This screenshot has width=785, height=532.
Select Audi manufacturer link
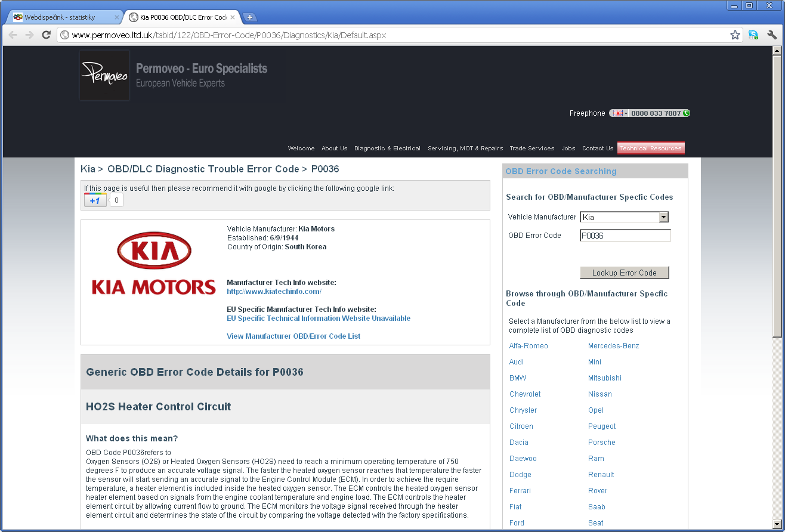517,362
